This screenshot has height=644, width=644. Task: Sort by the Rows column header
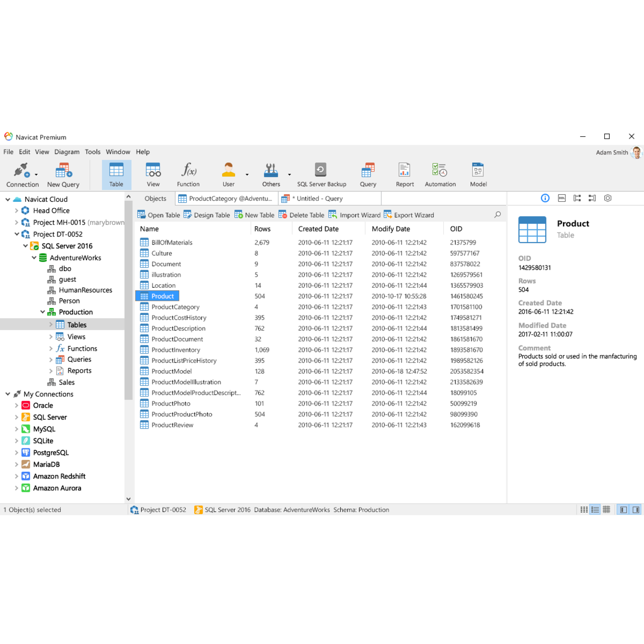271,229
